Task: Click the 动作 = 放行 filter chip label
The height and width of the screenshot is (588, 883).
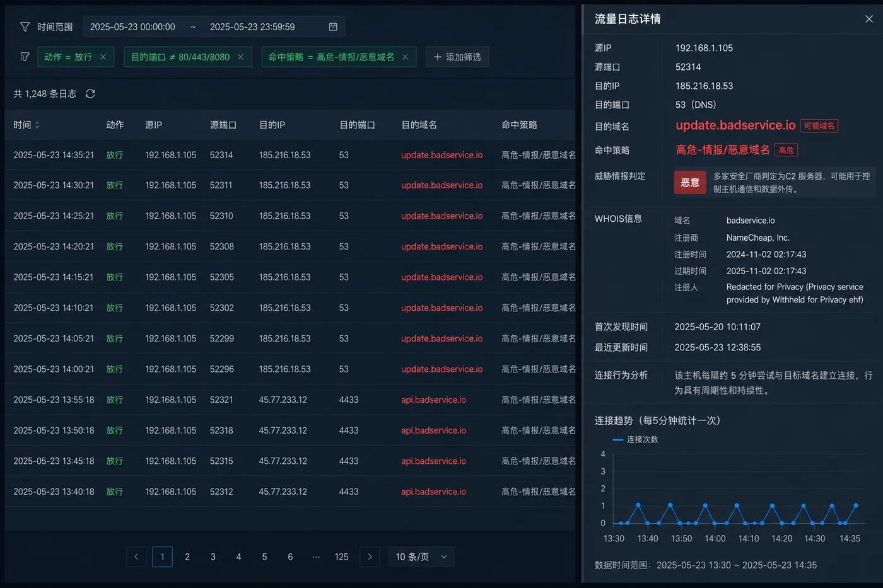Action: tap(68, 57)
